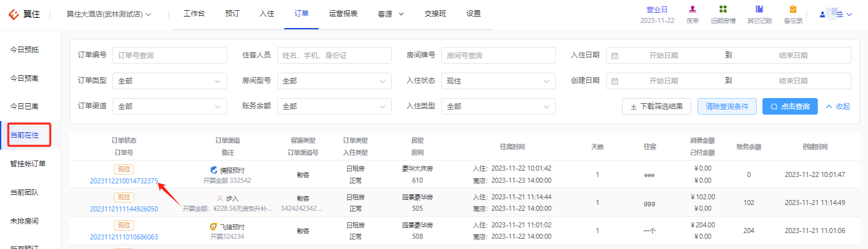868x249 pixels.
Task: Select 今日预抵 in sidebar
Action: (x=24, y=50)
